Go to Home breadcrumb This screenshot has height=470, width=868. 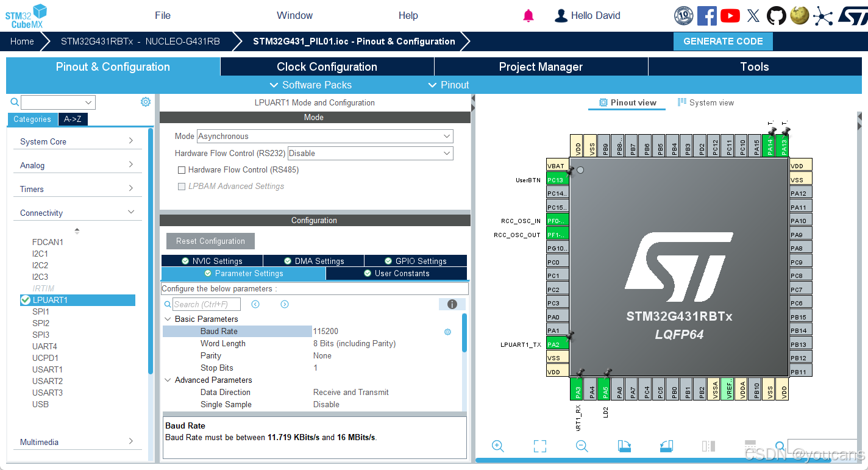(22, 41)
